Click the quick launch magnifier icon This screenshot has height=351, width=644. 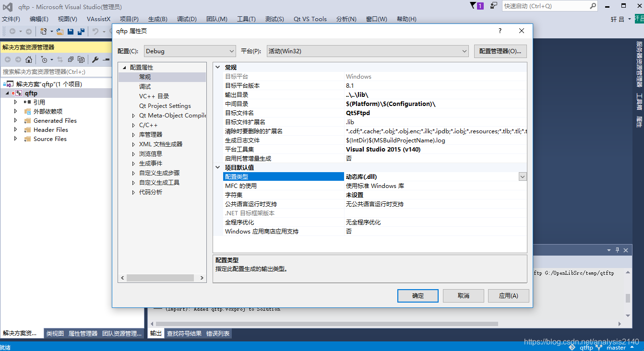593,6
